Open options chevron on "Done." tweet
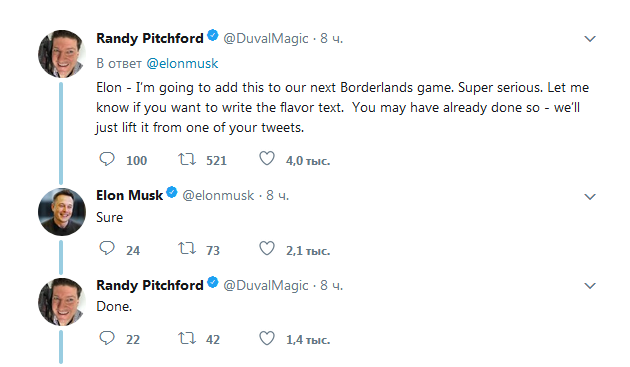The width and height of the screenshot is (630, 367). [x=589, y=286]
